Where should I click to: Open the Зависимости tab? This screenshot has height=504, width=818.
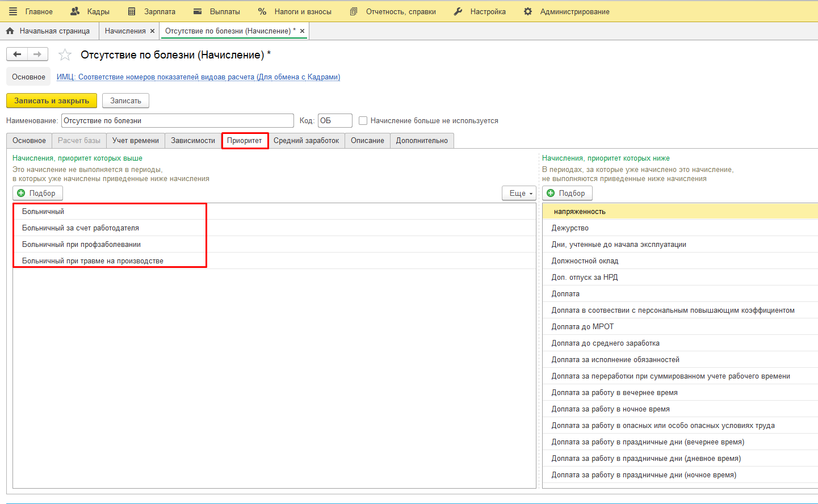click(x=193, y=141)
